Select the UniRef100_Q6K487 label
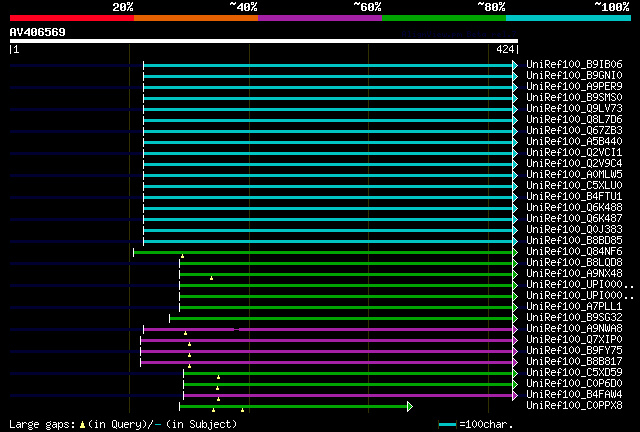The width and height of the screenshot is (640, 432). click(574, 218)
